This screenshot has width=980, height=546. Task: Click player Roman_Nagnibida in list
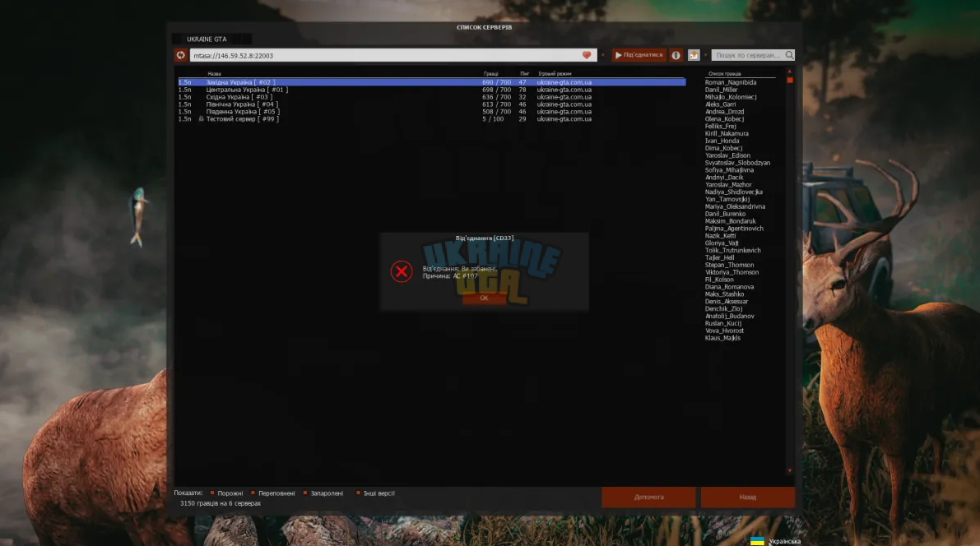(731, 82)
